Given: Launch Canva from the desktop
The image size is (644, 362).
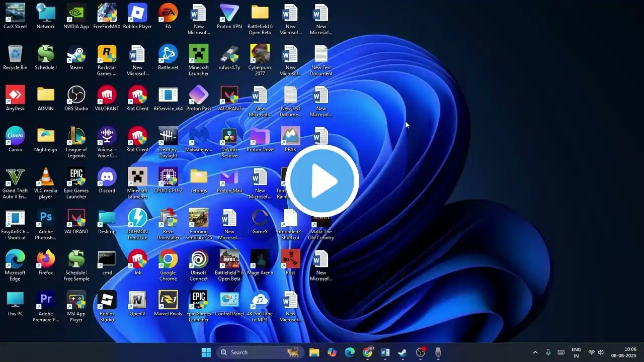Looking at the screenshot, I should pos(15,139).
